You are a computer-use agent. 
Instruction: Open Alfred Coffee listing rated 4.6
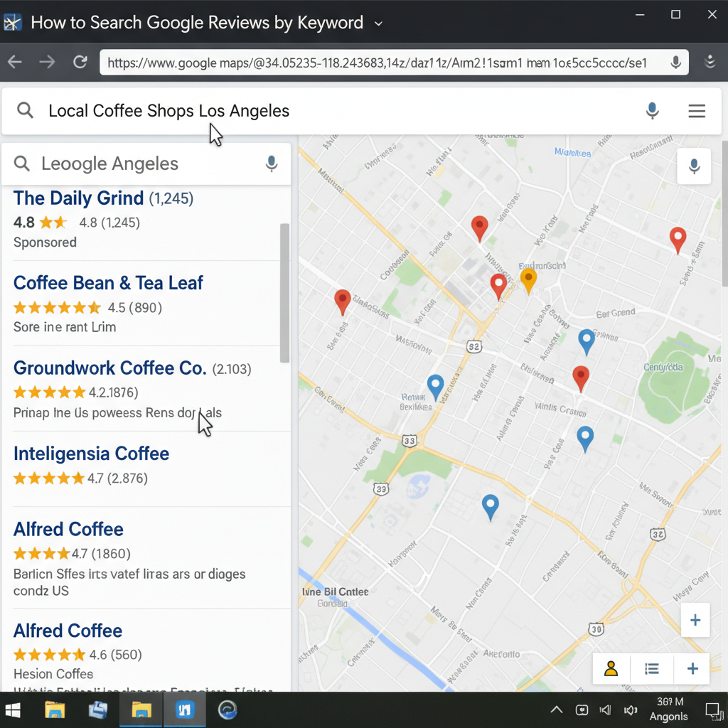pos(68,631)
